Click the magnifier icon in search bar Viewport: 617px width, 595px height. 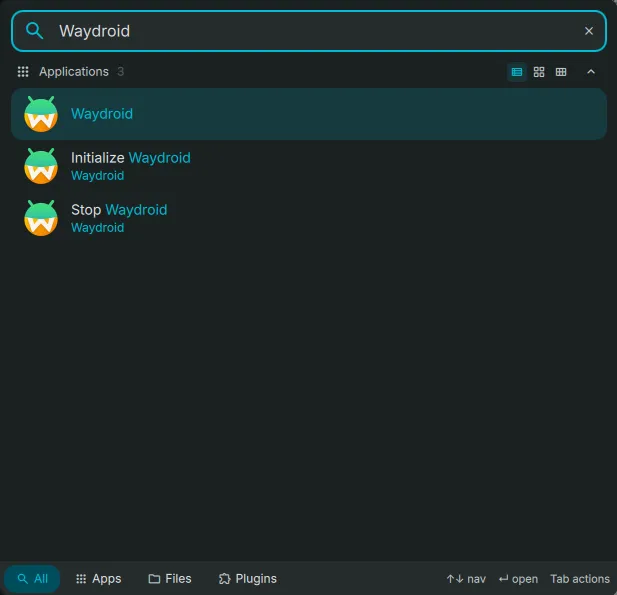click(x=35, y=31)
